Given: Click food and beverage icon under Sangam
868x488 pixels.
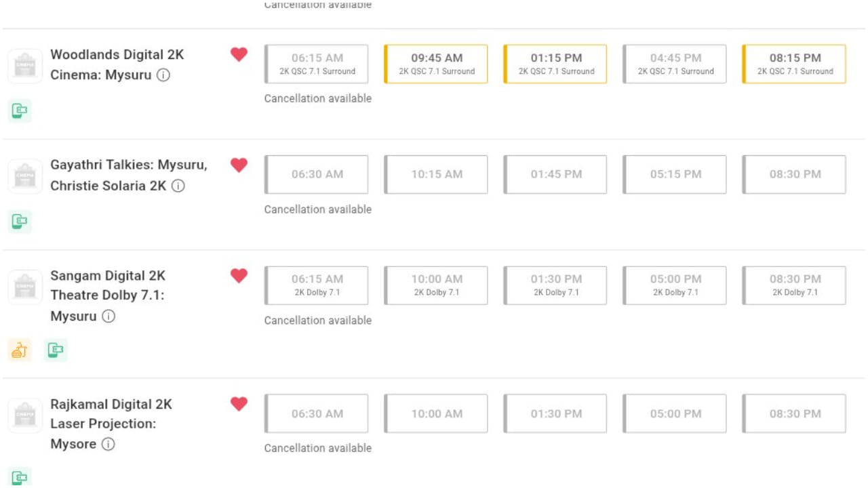Looking at the screenshot, I should pos(20,350).
